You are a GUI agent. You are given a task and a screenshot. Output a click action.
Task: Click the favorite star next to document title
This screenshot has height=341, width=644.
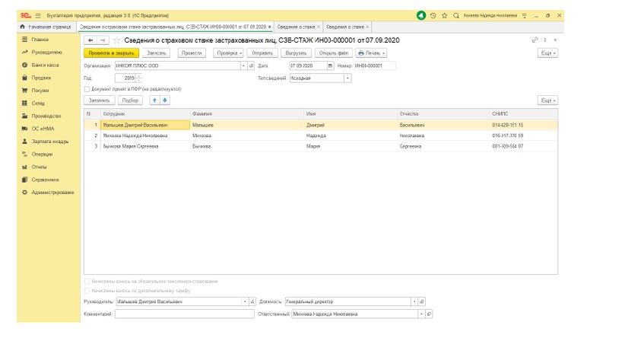(117, 40)
